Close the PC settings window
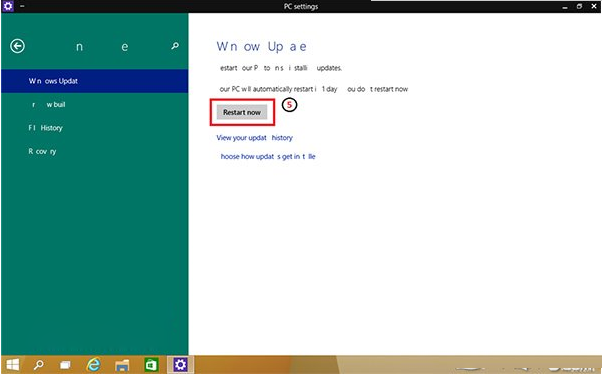Viewport: 602px width, 374px height. (594, 6)
